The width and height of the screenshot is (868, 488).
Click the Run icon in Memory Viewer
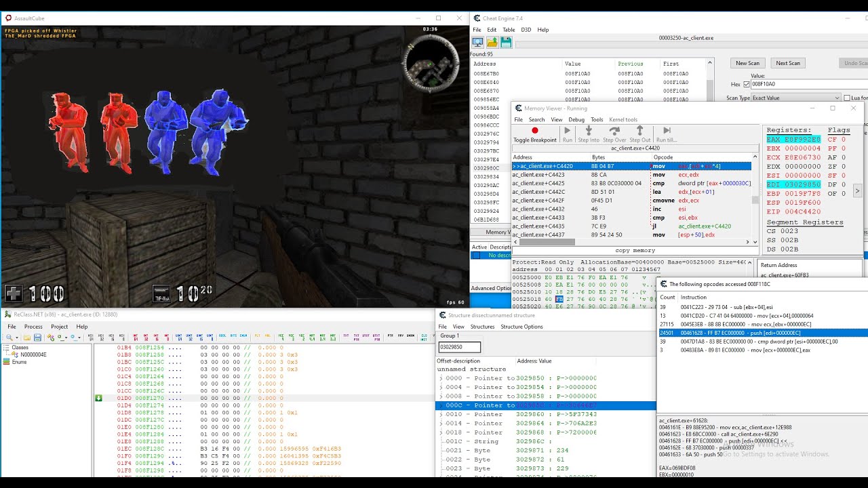pos(568,134)
